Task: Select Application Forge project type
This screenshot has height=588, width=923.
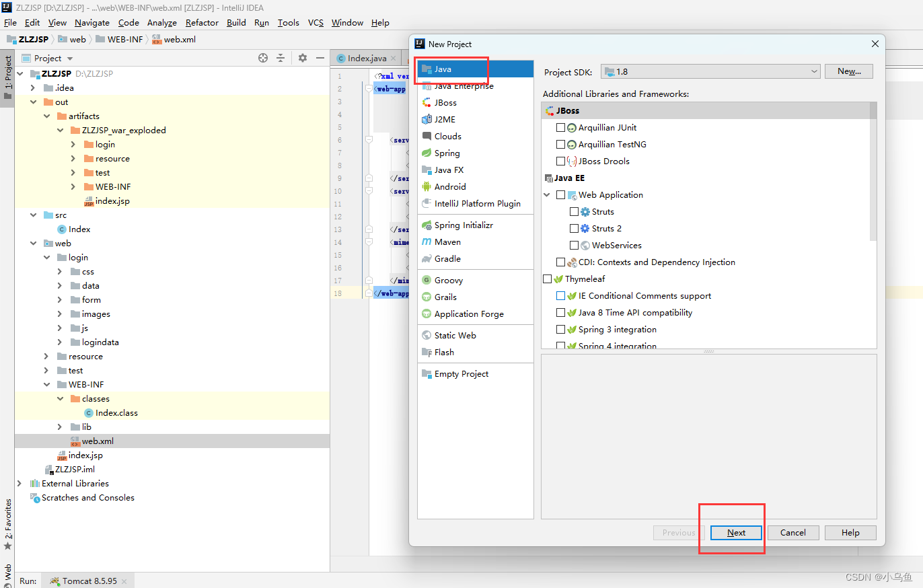Action: (475, 314)
